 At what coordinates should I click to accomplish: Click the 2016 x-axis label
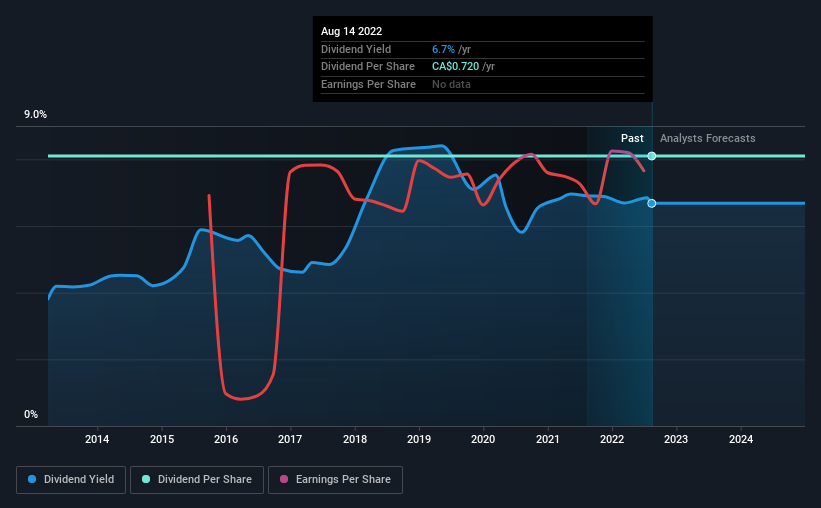pyautogui.click(x=226, y=439)
